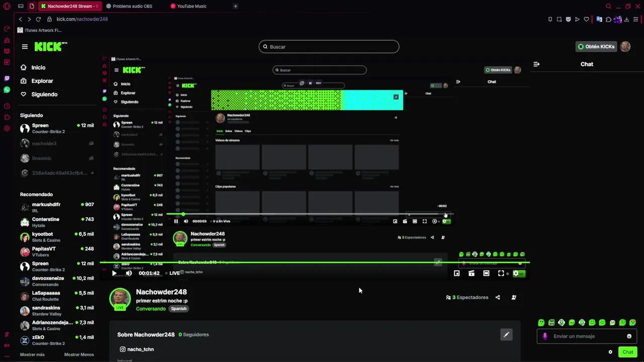Open PapitasVT recommended channel

coord(57,251)
